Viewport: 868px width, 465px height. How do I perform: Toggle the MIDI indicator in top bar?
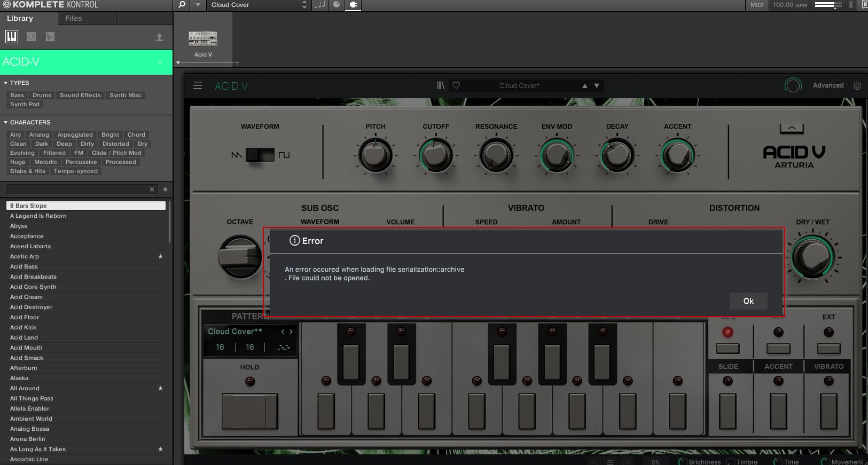(757, 5)
